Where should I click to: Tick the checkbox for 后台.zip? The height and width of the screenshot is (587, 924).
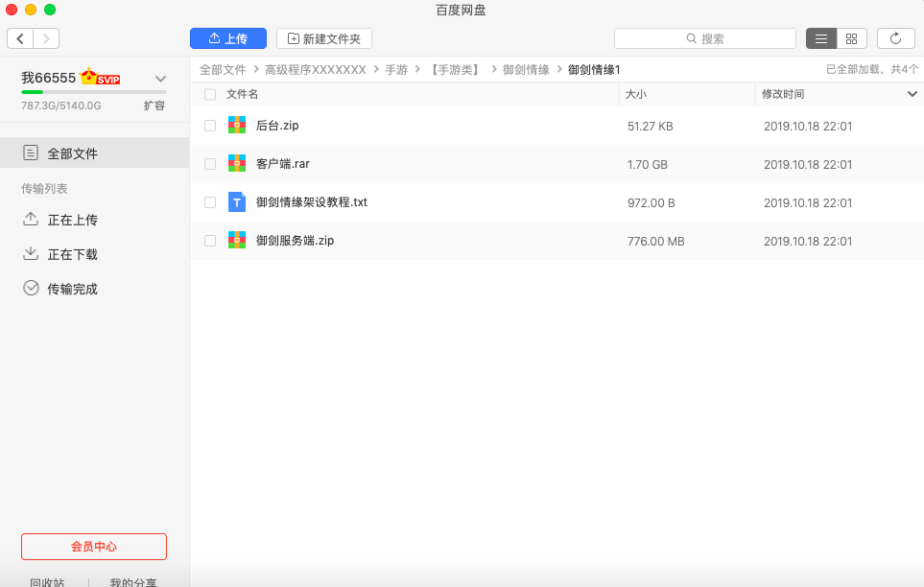pyautogui.click(x=210, y=126)
